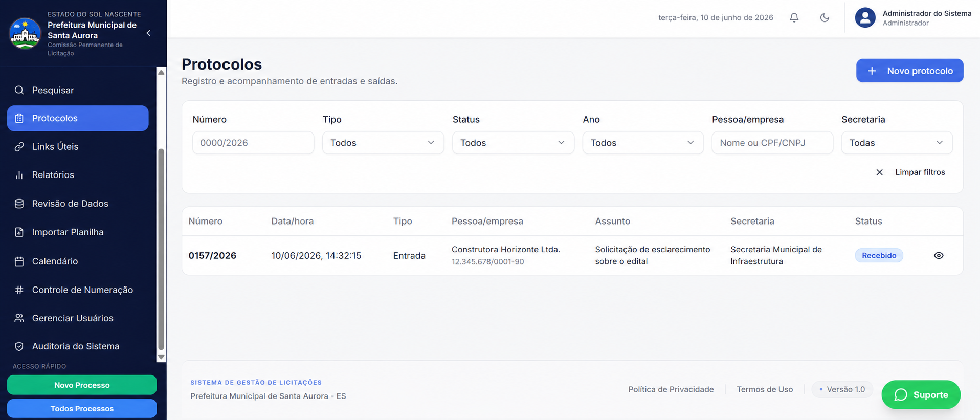980x420 pixels.
Task: Open the Secretaria filter dropdown
Action: point(897,143)
